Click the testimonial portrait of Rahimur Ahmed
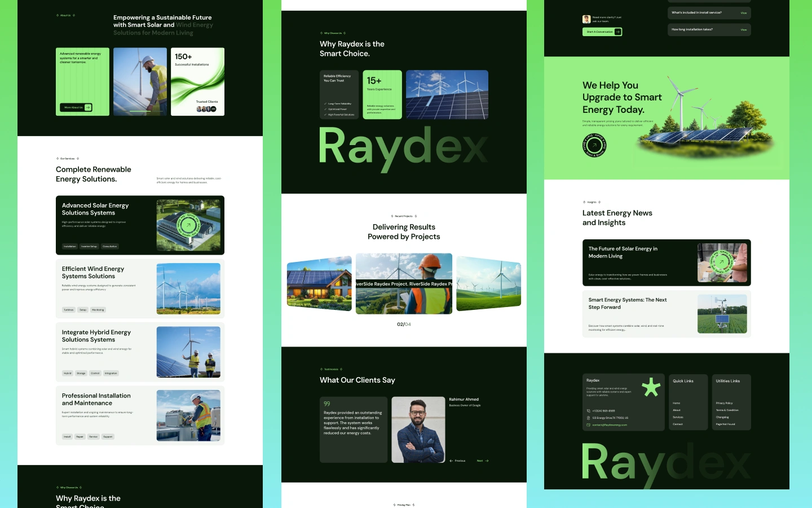Viewport: 812px width, 508px height. [418, 430]
